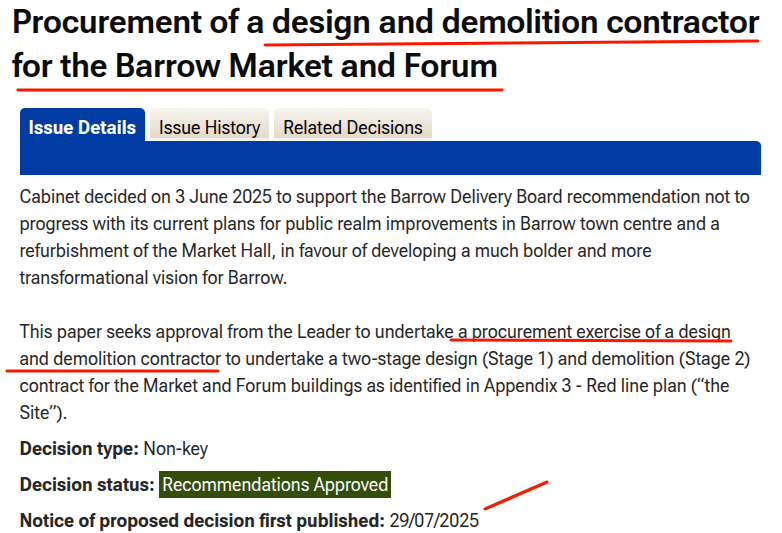The image size is (782, 533).
Task: Switch to the Issue History tab
Action: point(209,128)
